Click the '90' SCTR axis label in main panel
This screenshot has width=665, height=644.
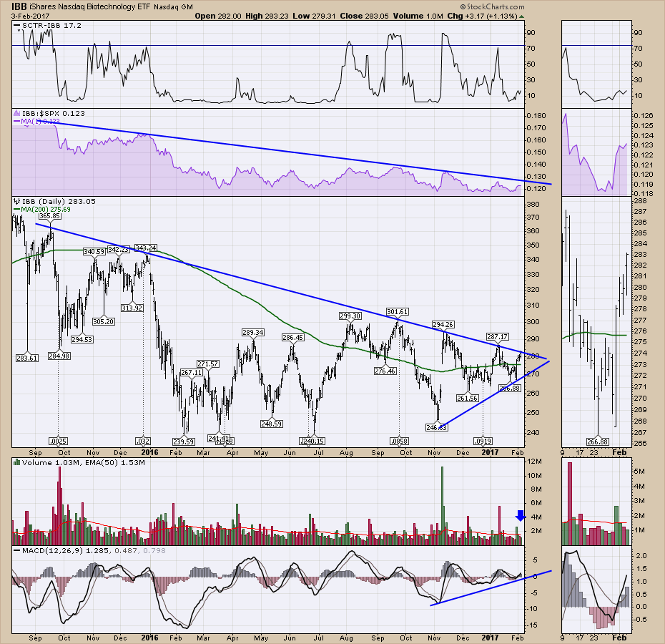(531, 33)
